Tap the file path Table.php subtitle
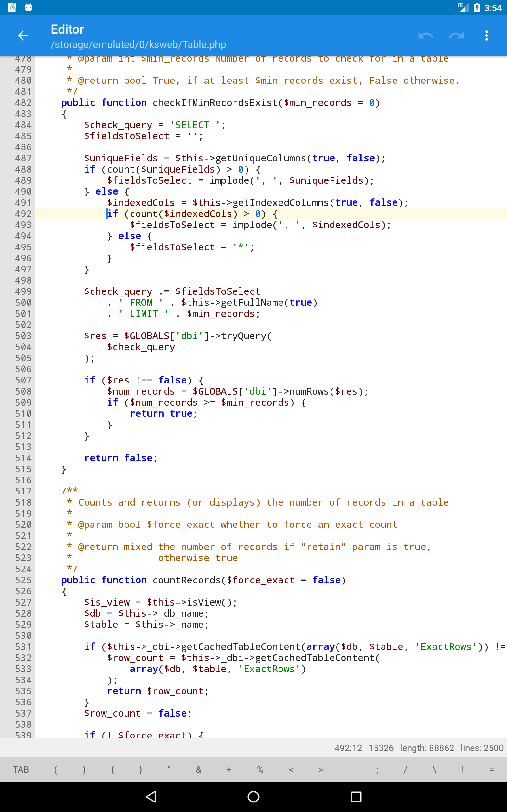Image resolution: width=507 pixels, height=812 pixels. click(138, 45)
